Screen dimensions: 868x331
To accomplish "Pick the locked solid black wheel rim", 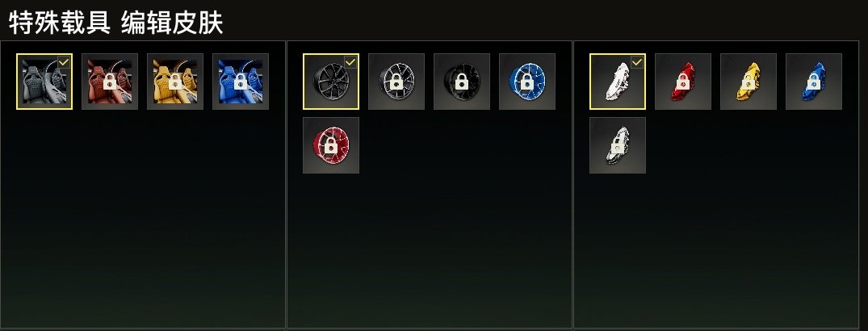I will [x=462, y=82].
